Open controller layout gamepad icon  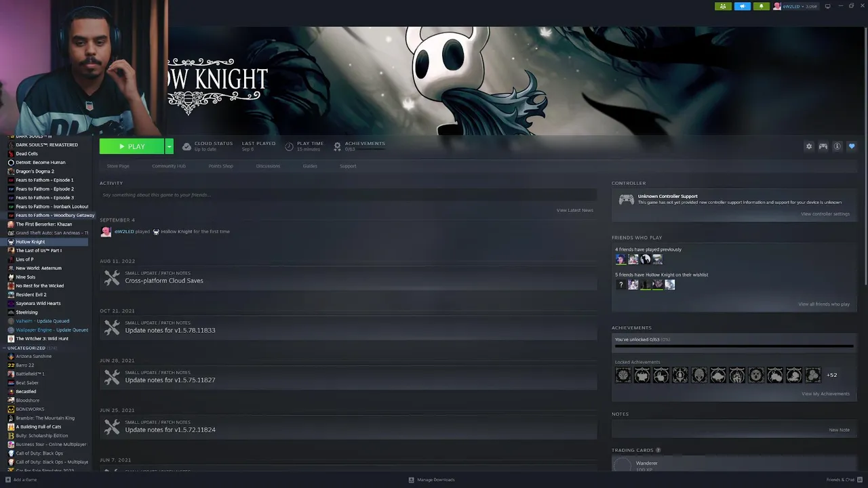click(823, 146)
